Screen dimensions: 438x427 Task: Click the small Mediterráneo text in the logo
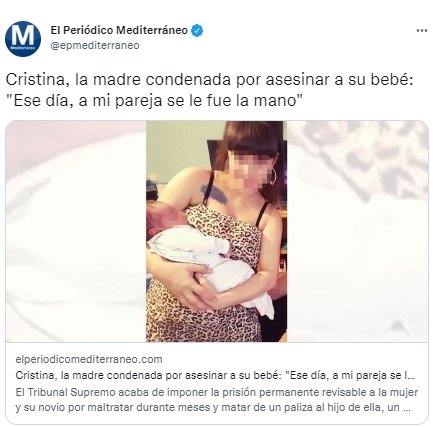23,48
